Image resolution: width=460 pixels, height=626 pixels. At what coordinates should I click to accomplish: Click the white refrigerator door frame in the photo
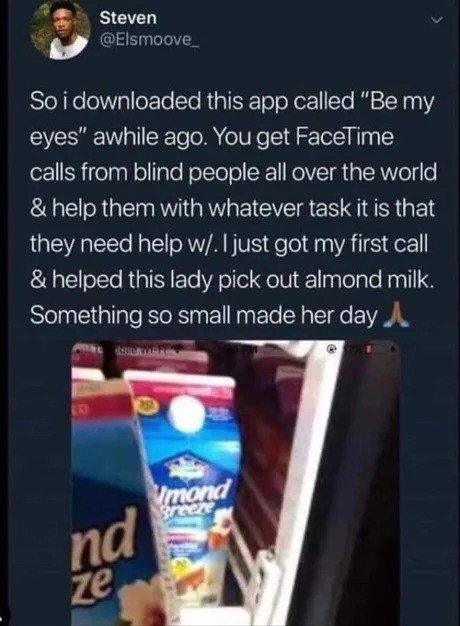tap(303, 481)
